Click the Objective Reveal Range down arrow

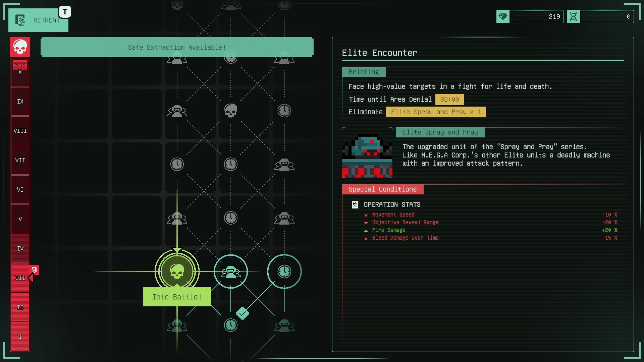pos(366,223)
